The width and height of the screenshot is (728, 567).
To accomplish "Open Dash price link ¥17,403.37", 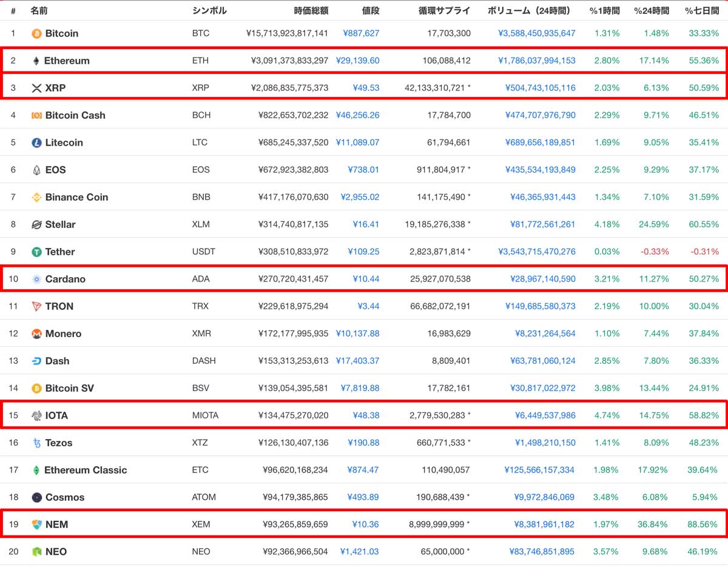I will click(x=357, y=361).
